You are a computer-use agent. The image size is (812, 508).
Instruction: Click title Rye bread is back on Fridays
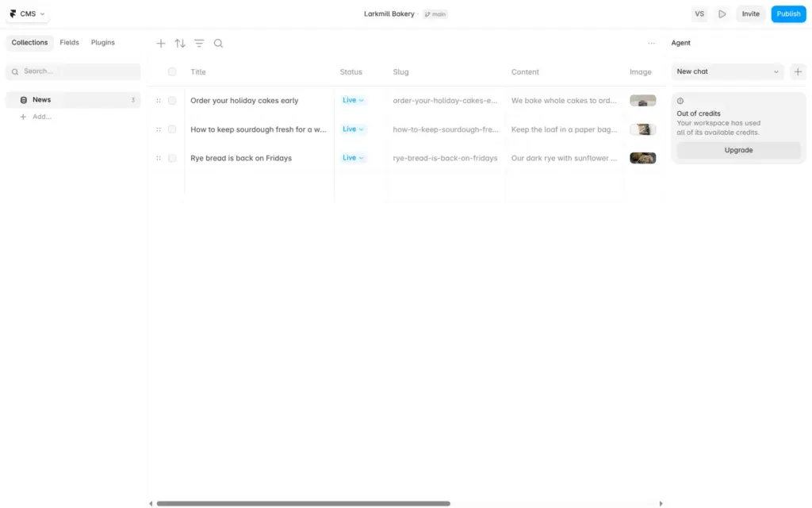pyautogui.click(x=241, y=158)
